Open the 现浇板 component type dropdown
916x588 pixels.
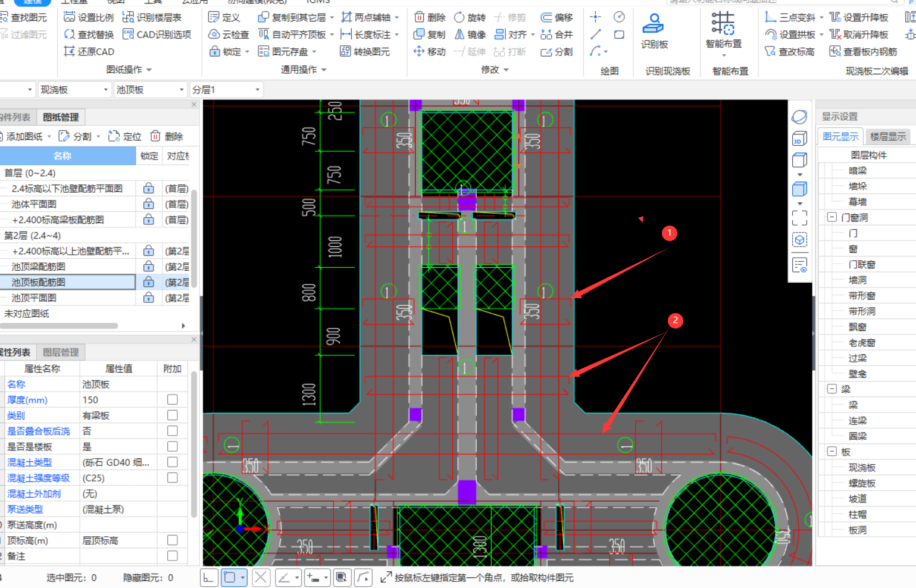pos(74,89)
